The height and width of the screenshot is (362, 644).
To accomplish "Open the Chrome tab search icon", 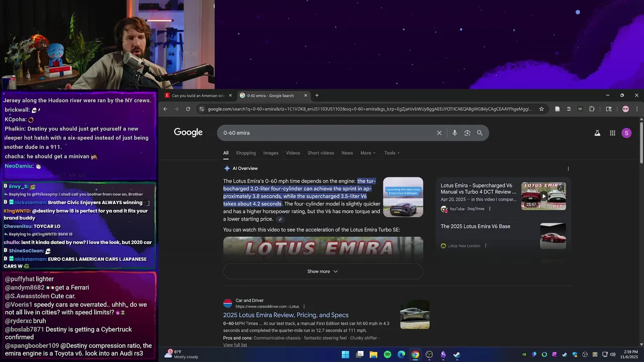I will click(608, 109).
